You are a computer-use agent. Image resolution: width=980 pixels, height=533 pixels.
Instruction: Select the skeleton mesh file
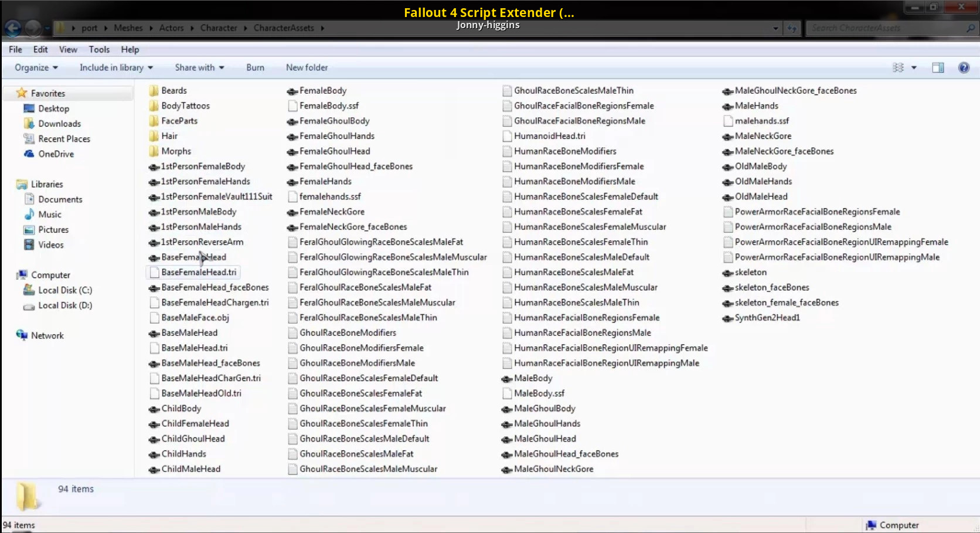click(x=750, y=272)
